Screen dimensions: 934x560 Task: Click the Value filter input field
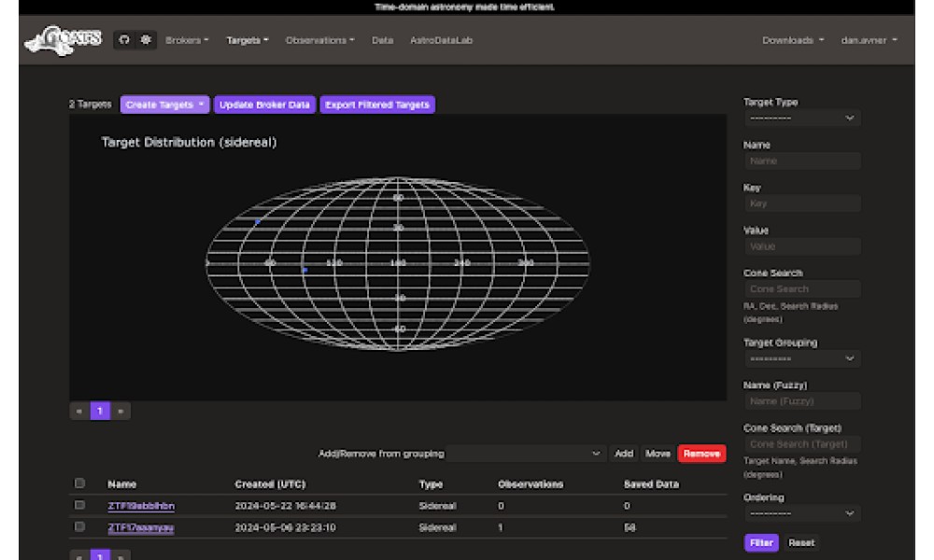pos(801,246)
